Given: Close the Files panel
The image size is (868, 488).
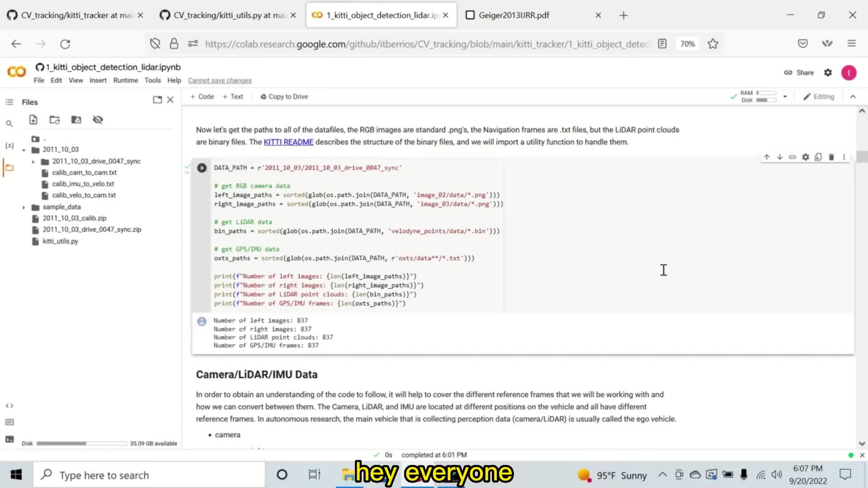Looking at the screenshot, I should 170,100.
